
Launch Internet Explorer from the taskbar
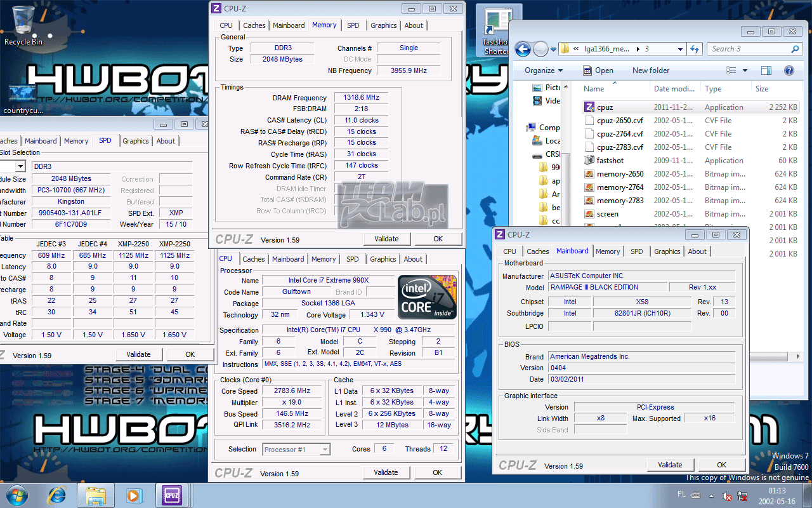point(58,495)
